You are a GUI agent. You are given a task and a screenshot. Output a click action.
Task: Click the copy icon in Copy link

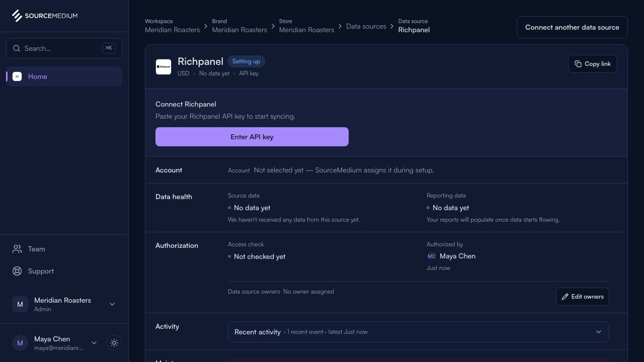(x=578, y=64)
